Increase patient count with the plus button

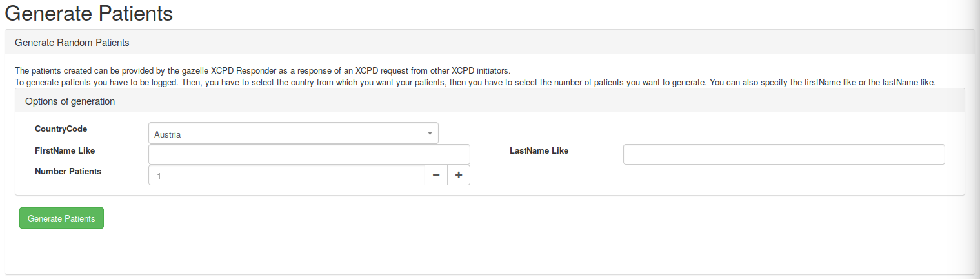tap(459, 175)
